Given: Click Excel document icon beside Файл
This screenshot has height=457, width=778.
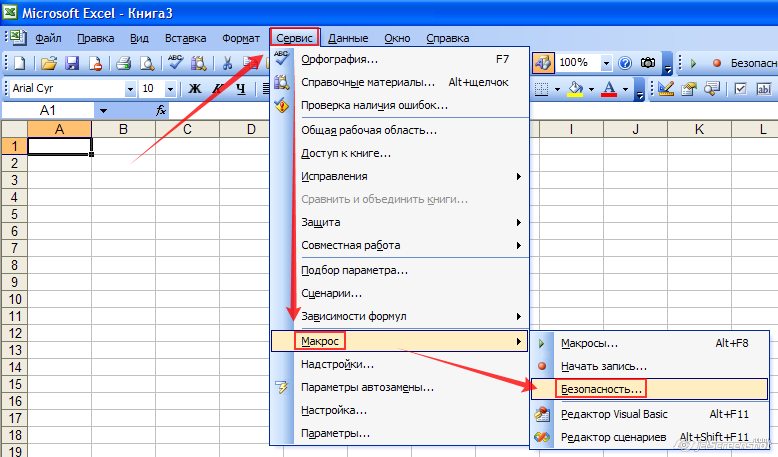Looking at the screenshot, I should coord(18,37).
